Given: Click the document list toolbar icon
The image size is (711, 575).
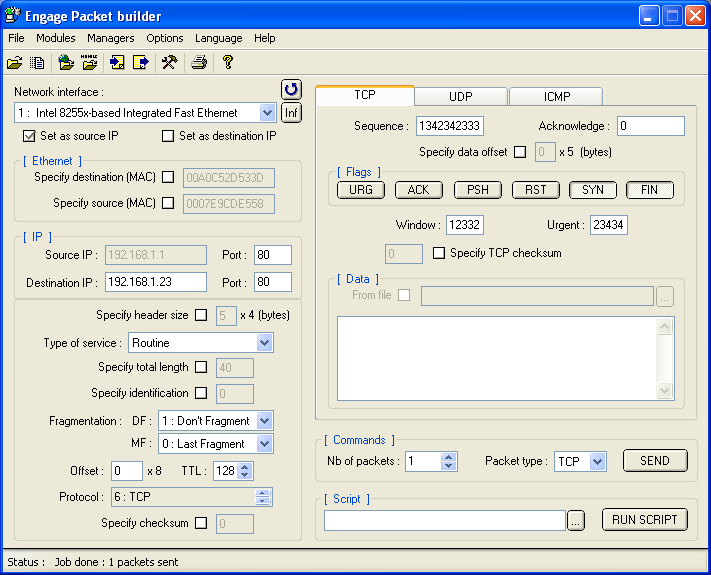Looking at the screenshot, I should coord(37,62).
